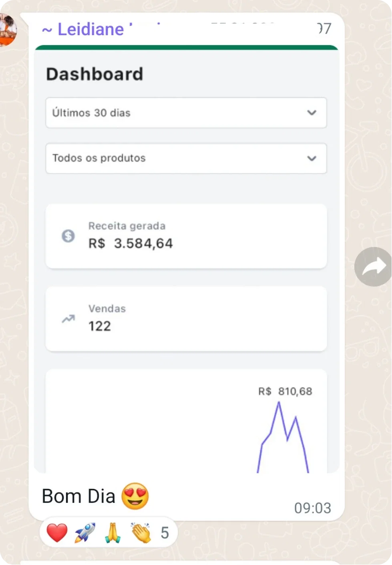The width and height of the screenshot is (392, 565).
Task: Click the purple line chart peak
Action: click(x=279, y=404)
